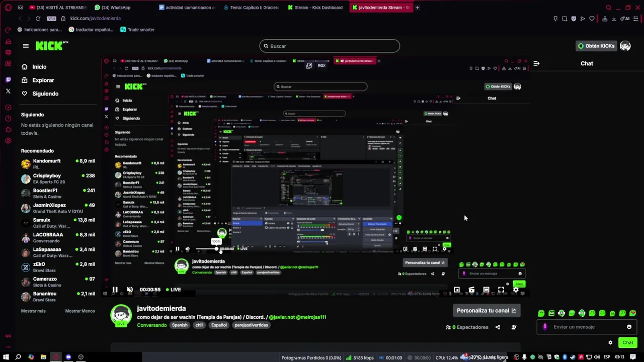Open browser downloads icon
644x362 pixels.
coord(614,19)
